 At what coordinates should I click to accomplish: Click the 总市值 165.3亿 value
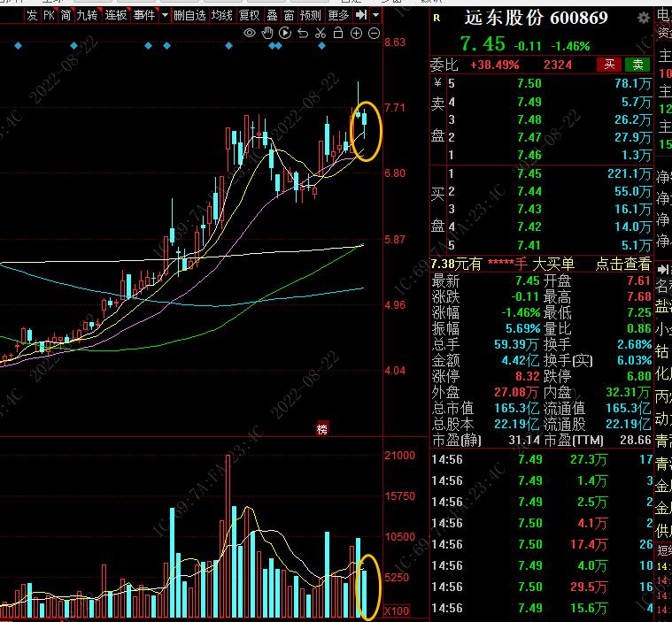click(x=517, y=408)
